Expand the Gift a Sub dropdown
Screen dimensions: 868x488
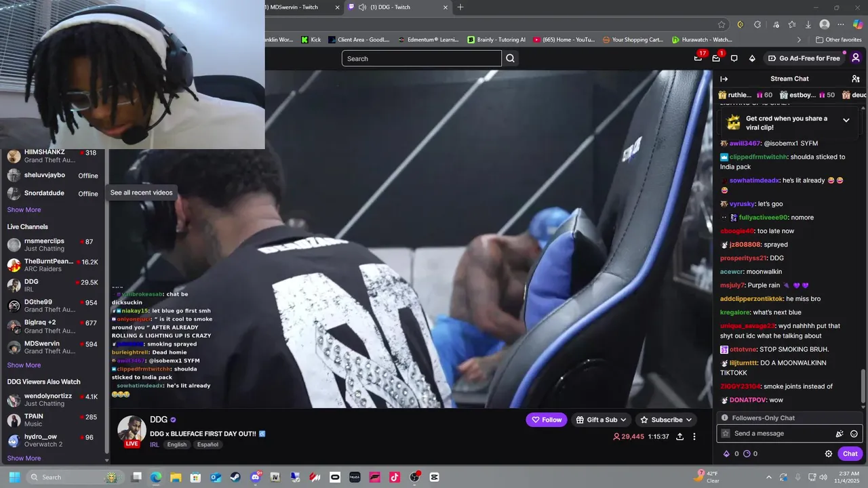pos(601,420)
